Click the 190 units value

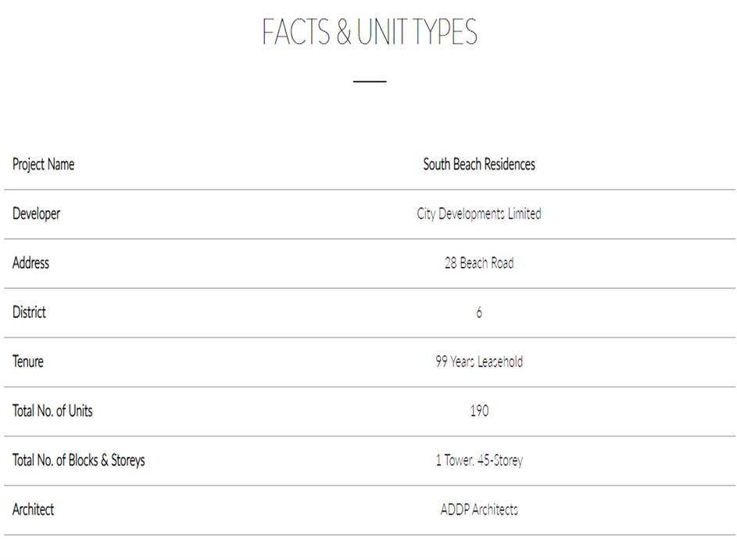(x=478, y=411)
